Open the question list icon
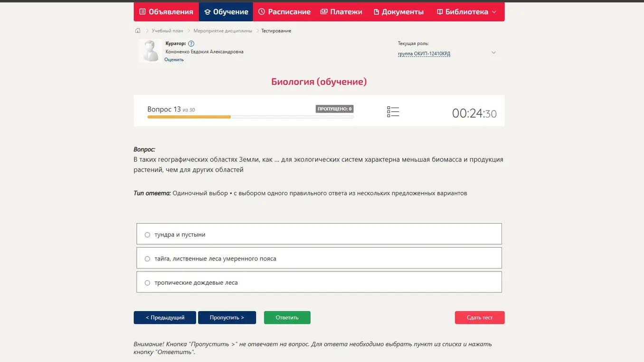644x362 pixels. [x=393, y=112]
